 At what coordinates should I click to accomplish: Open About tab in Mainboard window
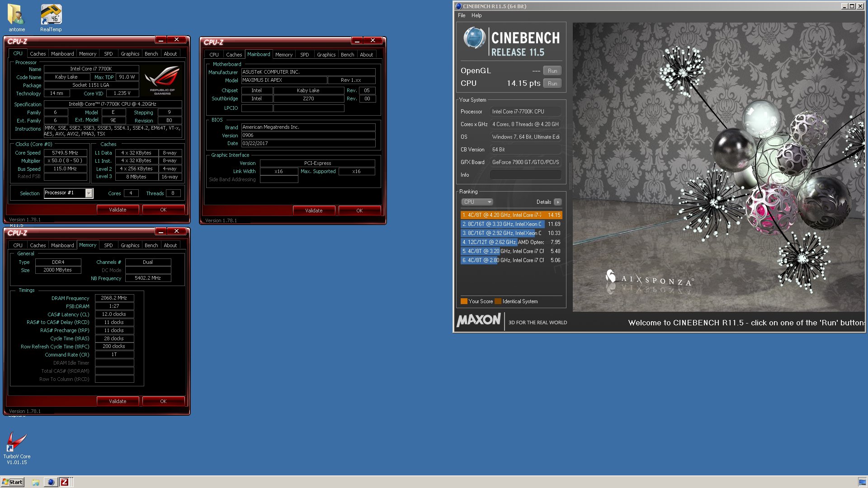click(366, 55)
